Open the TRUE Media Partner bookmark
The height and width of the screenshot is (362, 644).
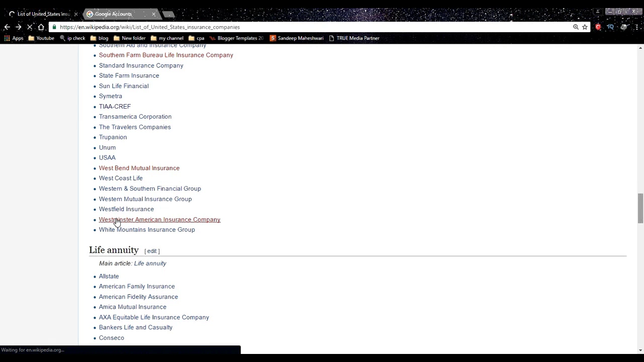tap(354, 38)
